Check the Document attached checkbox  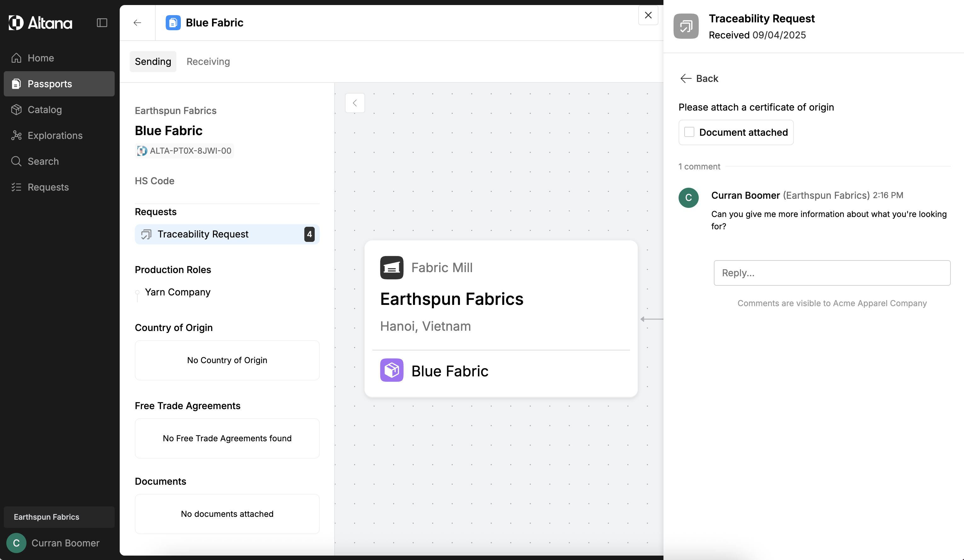coord(689,132)
